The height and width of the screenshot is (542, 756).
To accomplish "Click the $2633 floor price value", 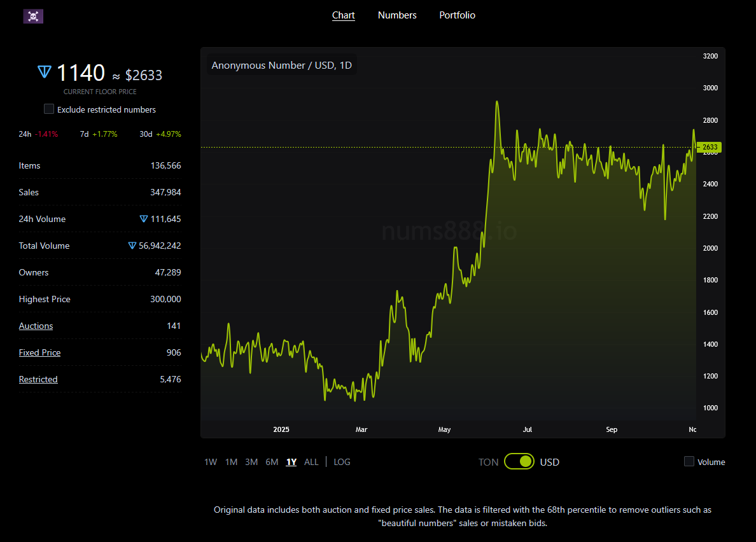I will point(144,75).
